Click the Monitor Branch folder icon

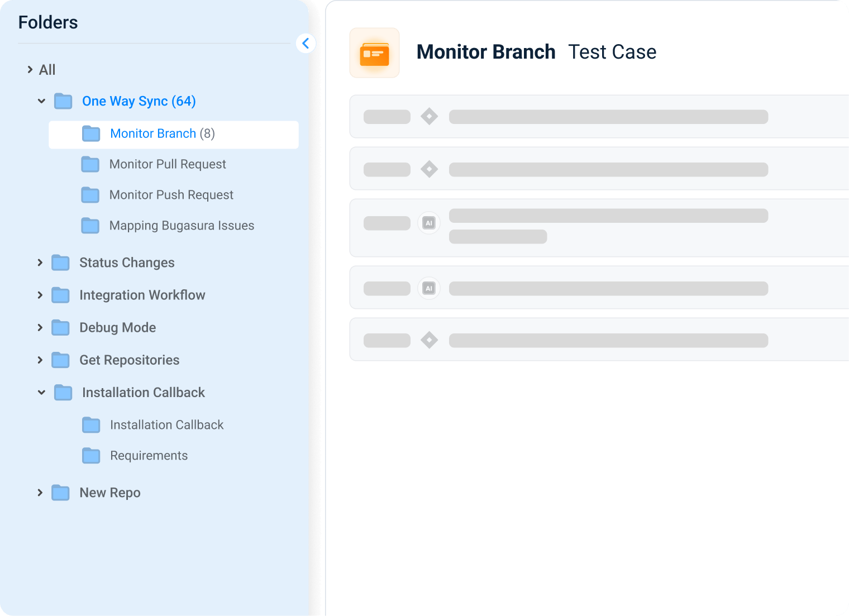pos(90,133)
